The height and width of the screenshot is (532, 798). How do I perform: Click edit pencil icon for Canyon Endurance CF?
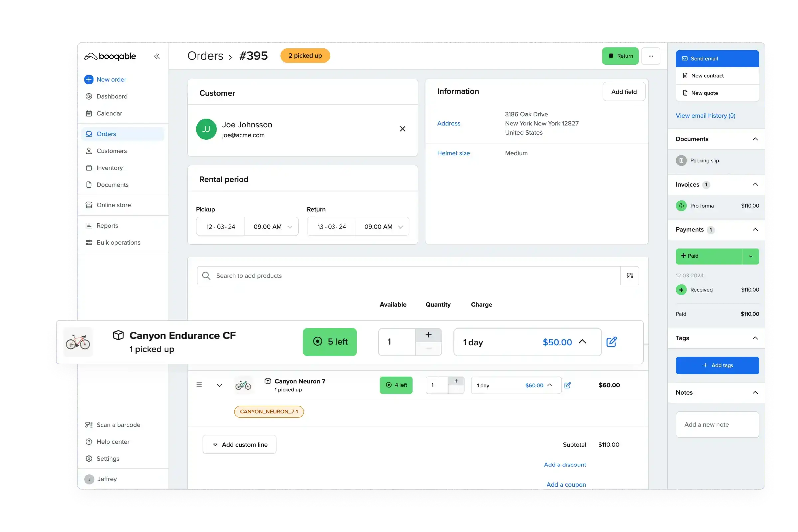pos(611,342)
